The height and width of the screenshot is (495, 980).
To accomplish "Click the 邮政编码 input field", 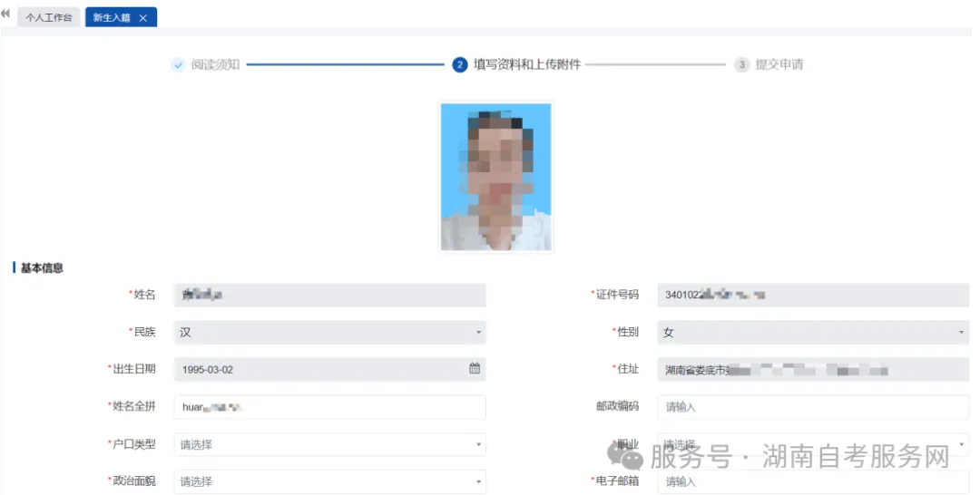I will 812,407.
